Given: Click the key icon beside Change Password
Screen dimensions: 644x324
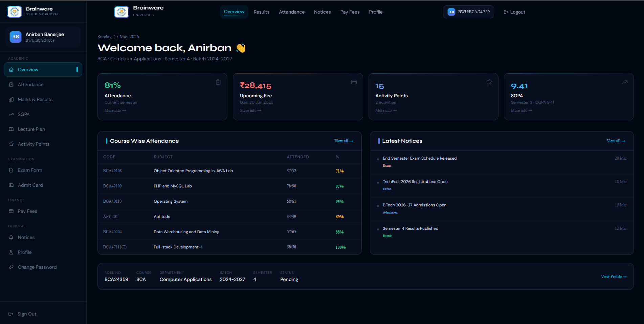Looking at the screenshot, I should (x=11, y=267).
